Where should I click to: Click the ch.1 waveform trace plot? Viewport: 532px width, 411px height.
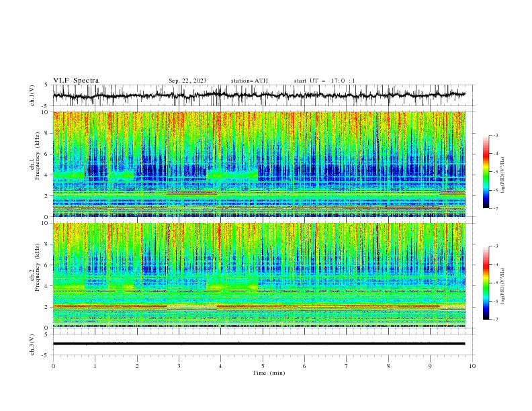(x=259, y=95)
